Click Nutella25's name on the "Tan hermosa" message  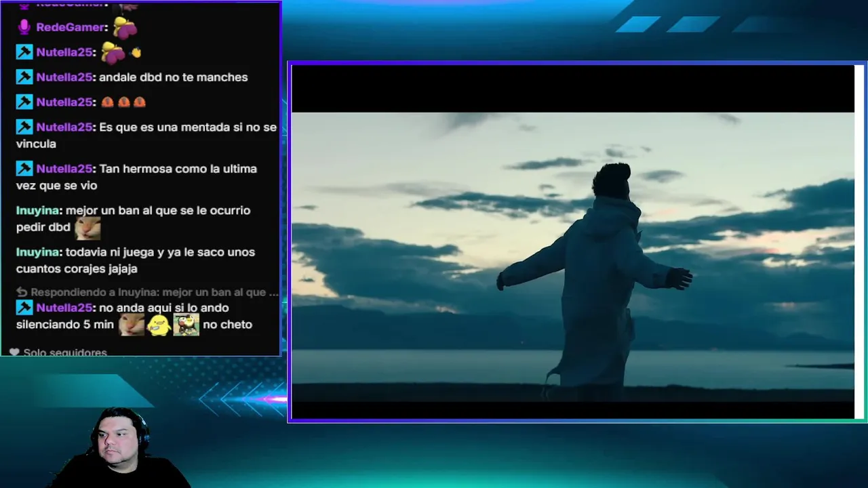click(x=64, y=169)
